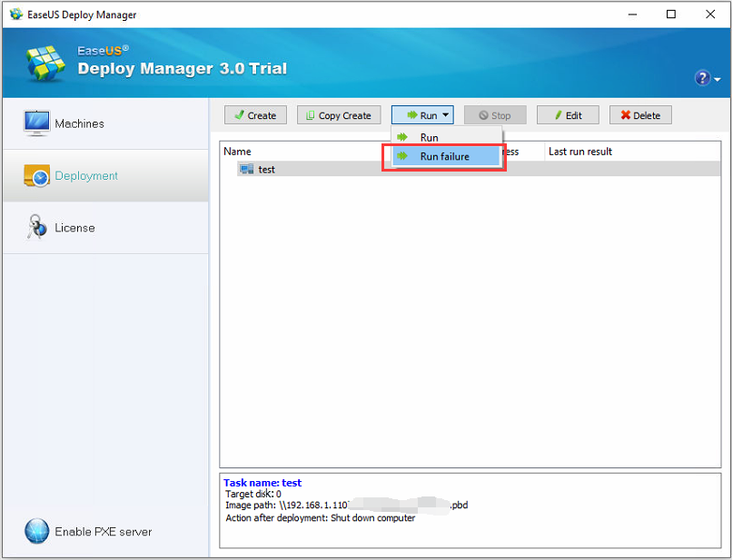This screenshot has width=733, height=560.
Task: Click the green arrow beside Run menu item
Action: [x=402, y=137]
